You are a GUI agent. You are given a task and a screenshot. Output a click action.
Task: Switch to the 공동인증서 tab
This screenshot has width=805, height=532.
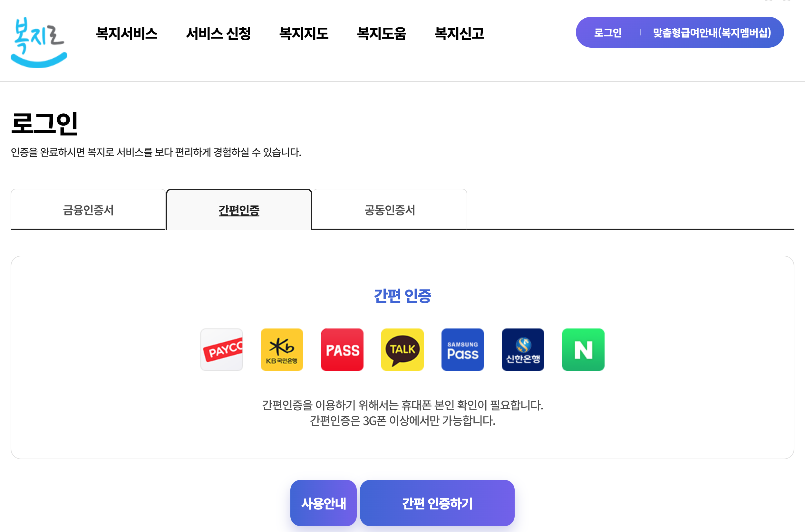coord(390,210)
